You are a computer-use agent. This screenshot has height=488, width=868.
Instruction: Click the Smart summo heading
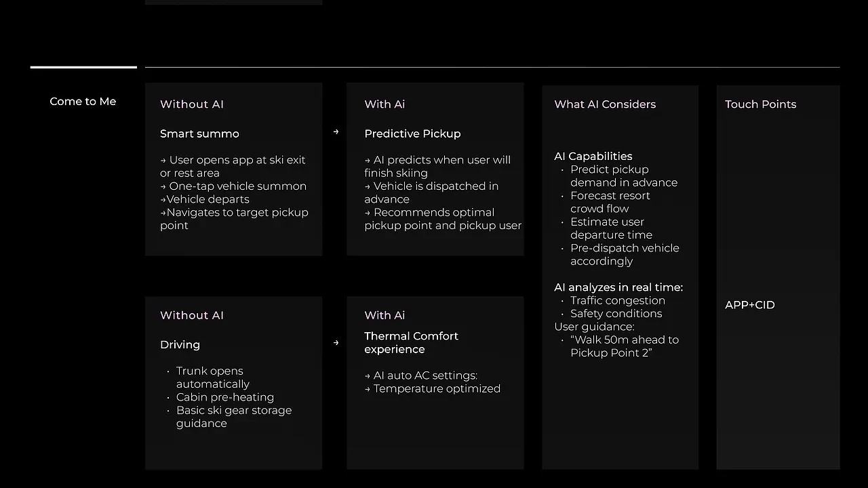[x=199, y=134]
